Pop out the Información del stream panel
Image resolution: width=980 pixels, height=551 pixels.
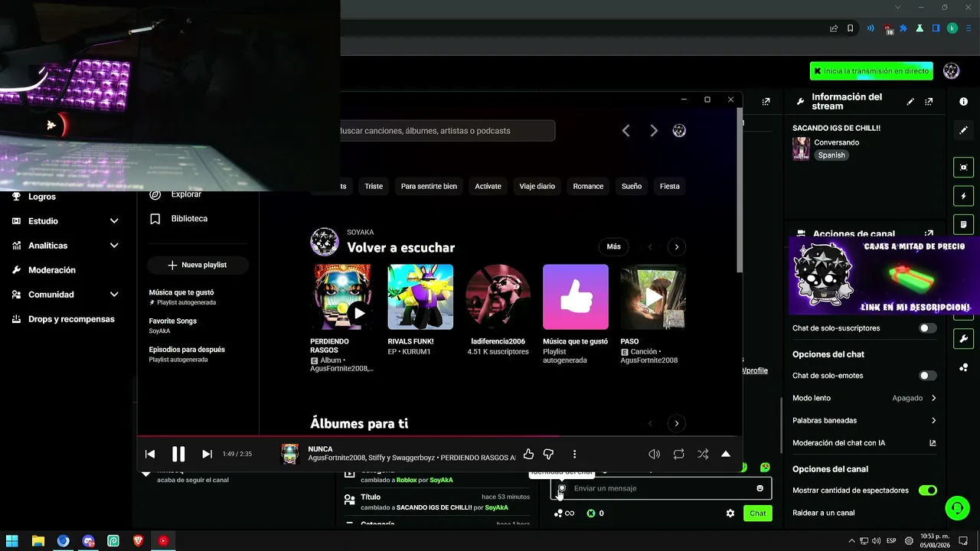pos(929,101)
